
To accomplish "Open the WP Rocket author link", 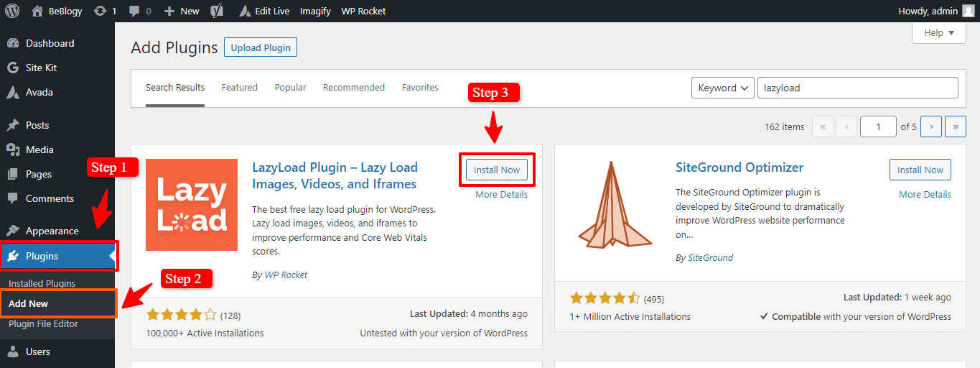I will 286,275.
